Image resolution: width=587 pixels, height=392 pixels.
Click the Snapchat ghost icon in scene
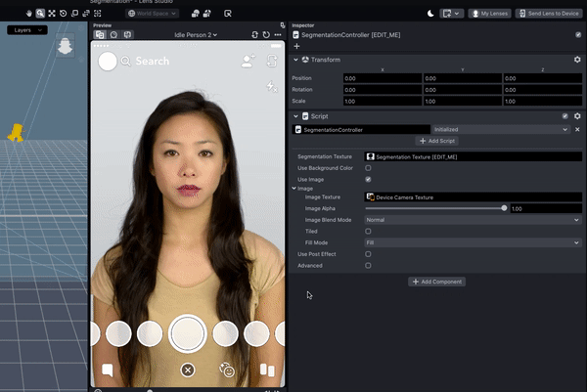[66, 46]
